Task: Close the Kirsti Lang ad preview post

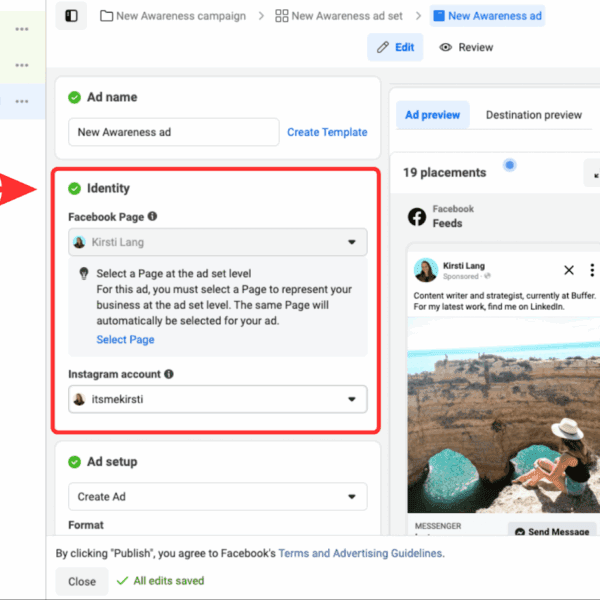Action: coord(569,270)
